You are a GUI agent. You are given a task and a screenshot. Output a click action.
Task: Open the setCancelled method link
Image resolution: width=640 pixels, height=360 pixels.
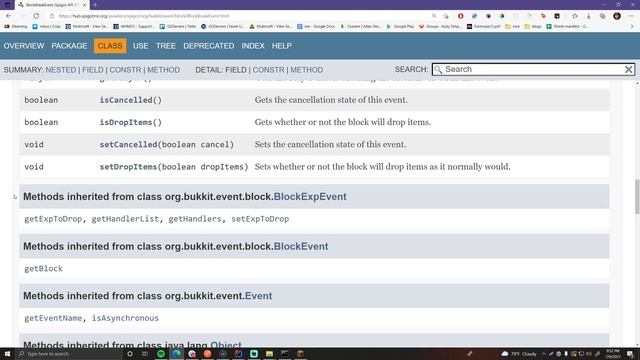[128, 144]
